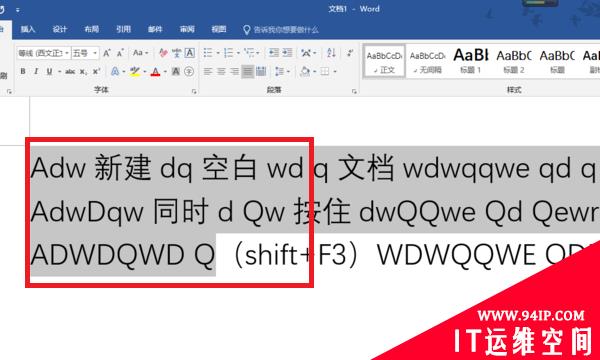Expand font color dropdown arrow
This screenshot has width=600, height=360.
tap(165, 72)
